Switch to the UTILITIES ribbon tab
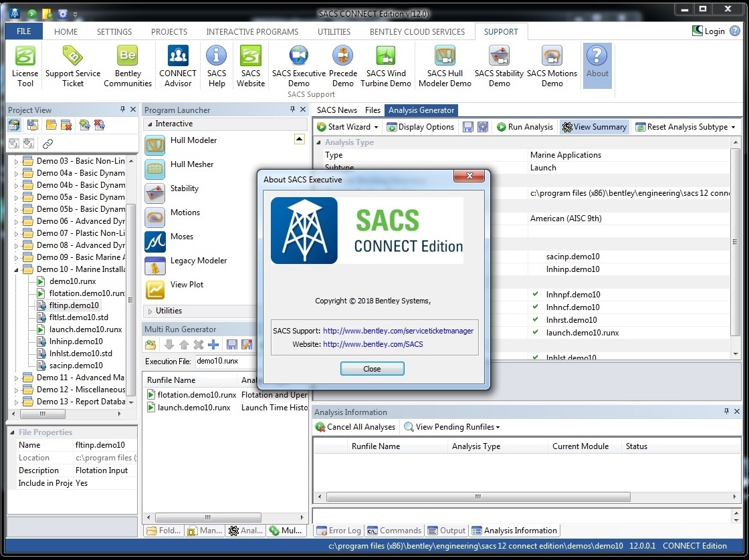This screenshot has height=560, width=749. pos(334,31)
